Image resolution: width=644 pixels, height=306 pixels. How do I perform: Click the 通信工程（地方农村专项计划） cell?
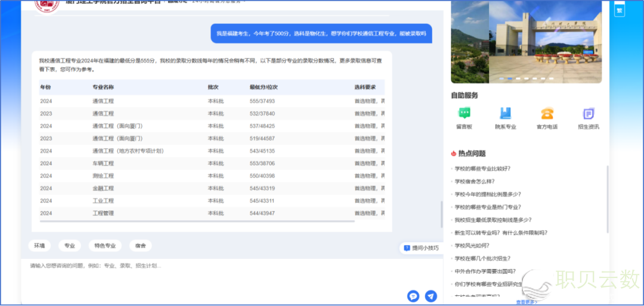pyautogui.click(x=128, y=151)
